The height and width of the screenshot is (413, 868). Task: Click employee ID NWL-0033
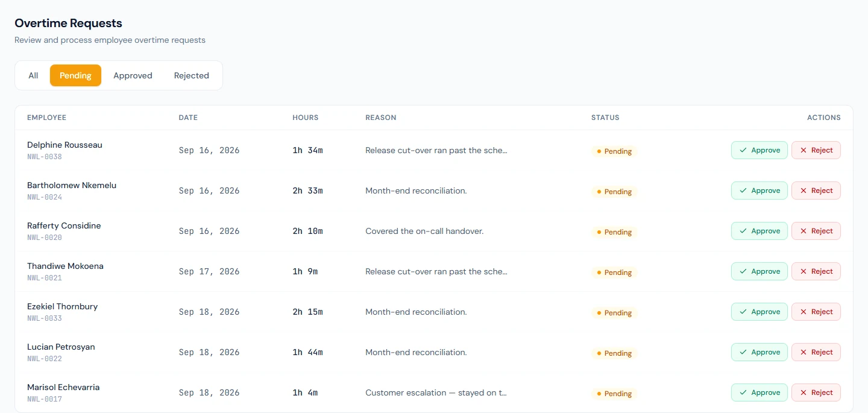pyautogui.click(x=45, y=318)
